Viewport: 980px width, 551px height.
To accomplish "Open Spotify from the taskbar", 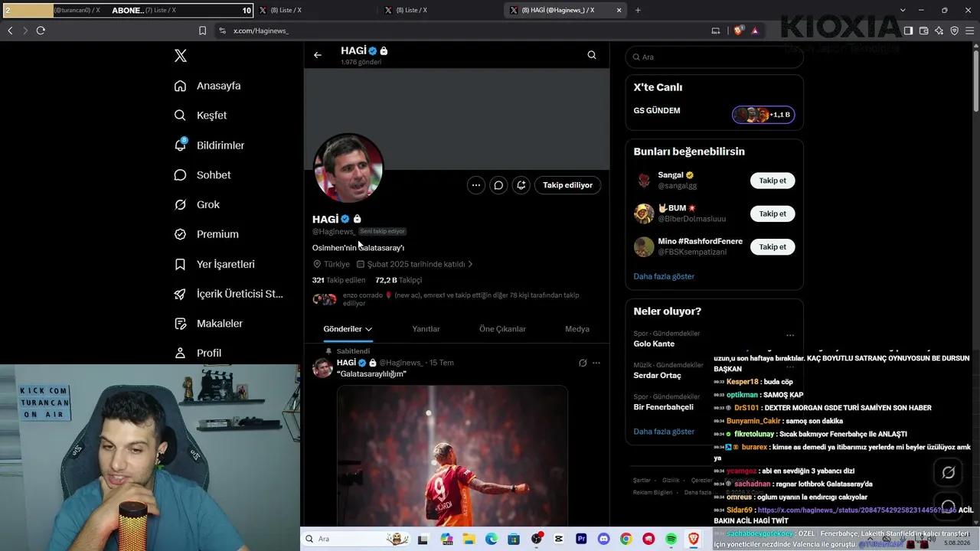I will pos(671,539).
